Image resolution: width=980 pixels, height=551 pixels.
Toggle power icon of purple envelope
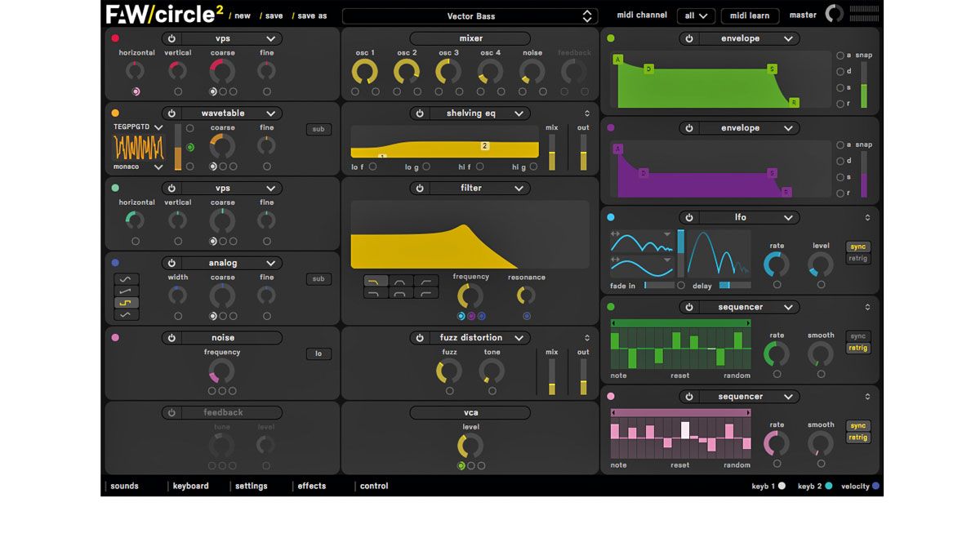[x=689, y=128]
